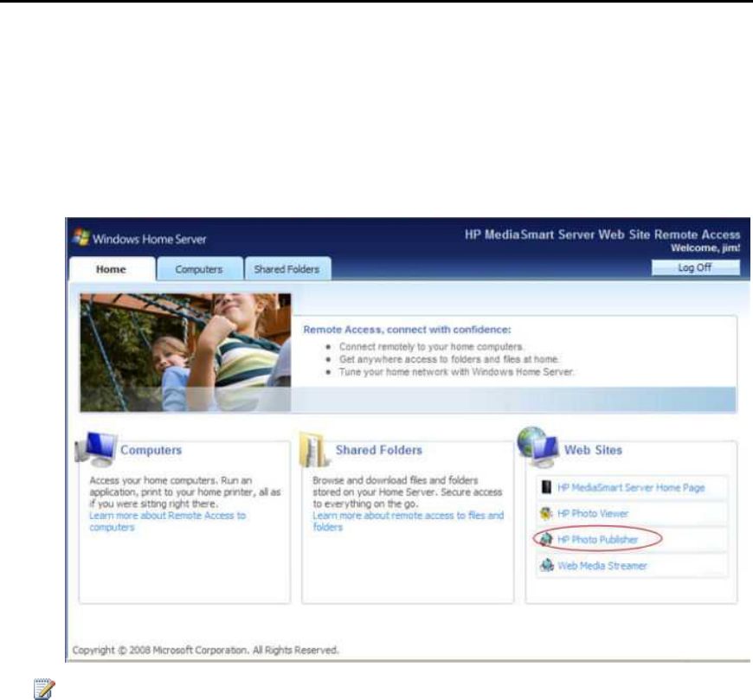Open the HP Photo Viewer link

[593, 514]
